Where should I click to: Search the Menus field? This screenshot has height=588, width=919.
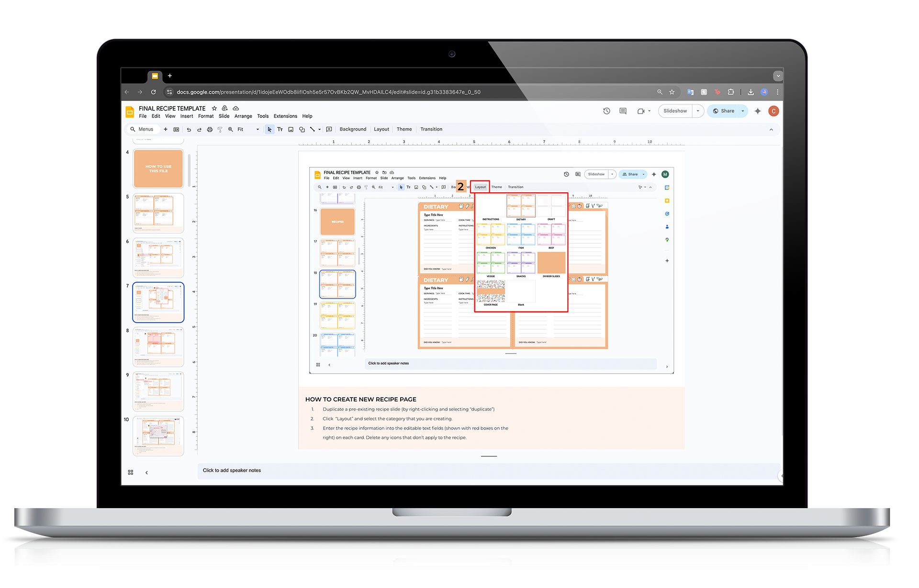point(142,129)
